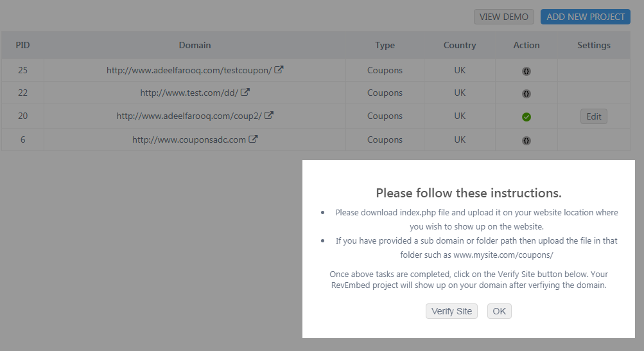Screen dimensions: 644x351
Task: Open external link icon for coup2 domain
Action: point(269,116)
